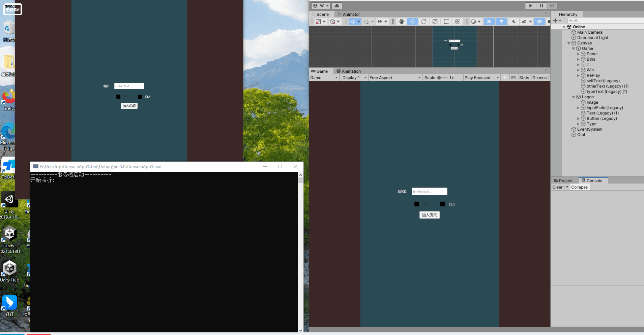The image size is (644, 335).
Task: Select the Rect tool in Scene toolbar
Action: coord(446,22)
